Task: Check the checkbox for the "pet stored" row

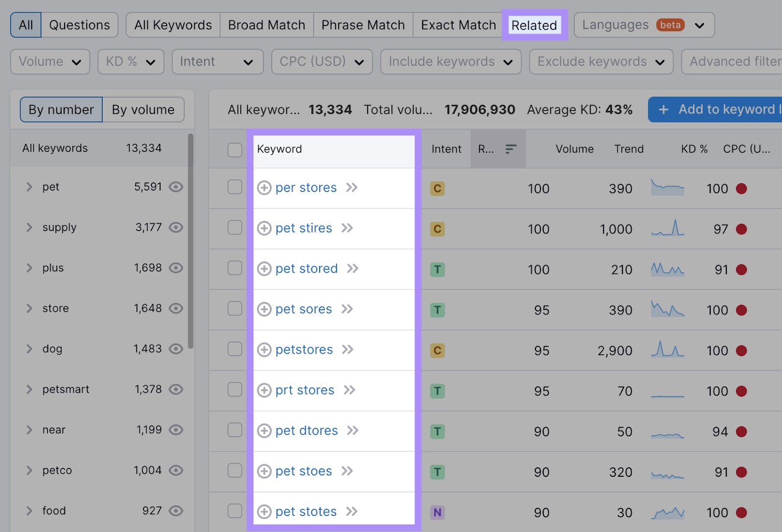Action: click(235, 269)
